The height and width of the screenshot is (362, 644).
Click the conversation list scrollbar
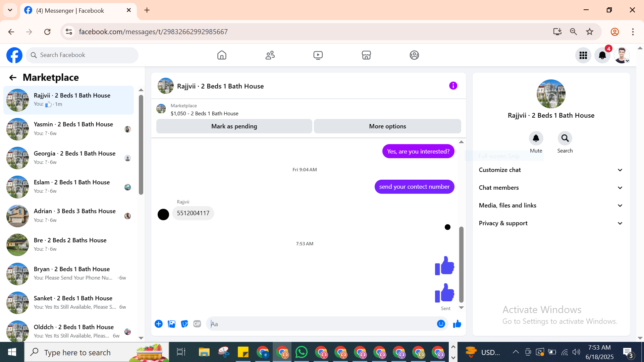point(141,145)
